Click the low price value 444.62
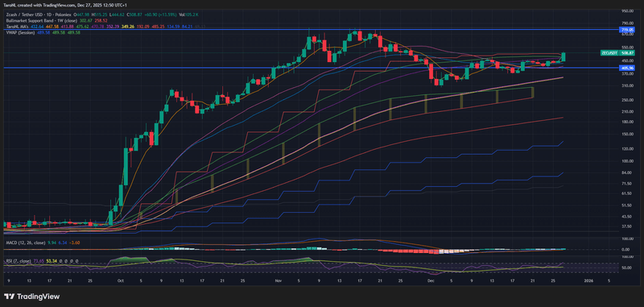 118,15
